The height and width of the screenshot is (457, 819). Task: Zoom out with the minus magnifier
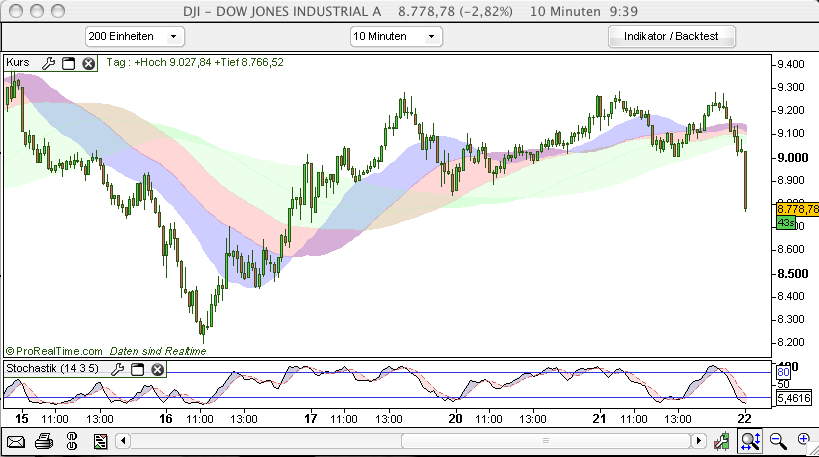(x=778, y=441)
